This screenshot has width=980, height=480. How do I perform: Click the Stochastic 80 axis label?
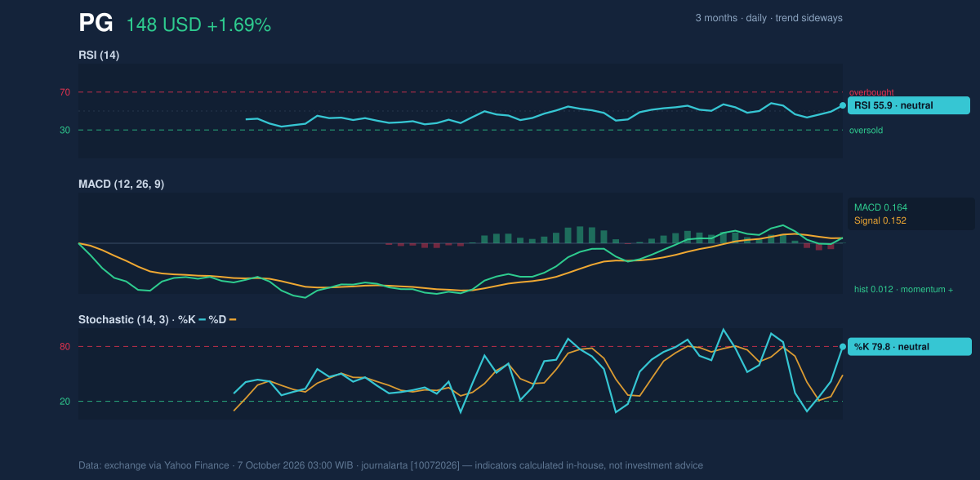click(x=65, y=347)
